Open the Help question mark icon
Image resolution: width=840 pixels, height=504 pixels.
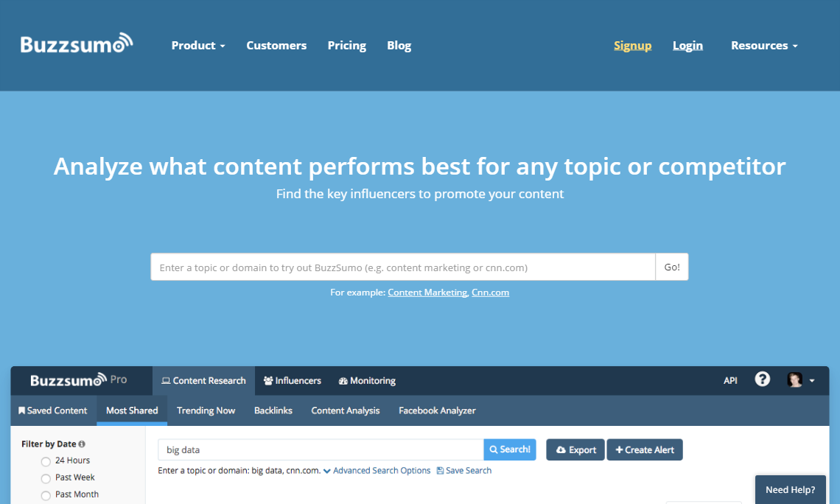click(762, 379)
